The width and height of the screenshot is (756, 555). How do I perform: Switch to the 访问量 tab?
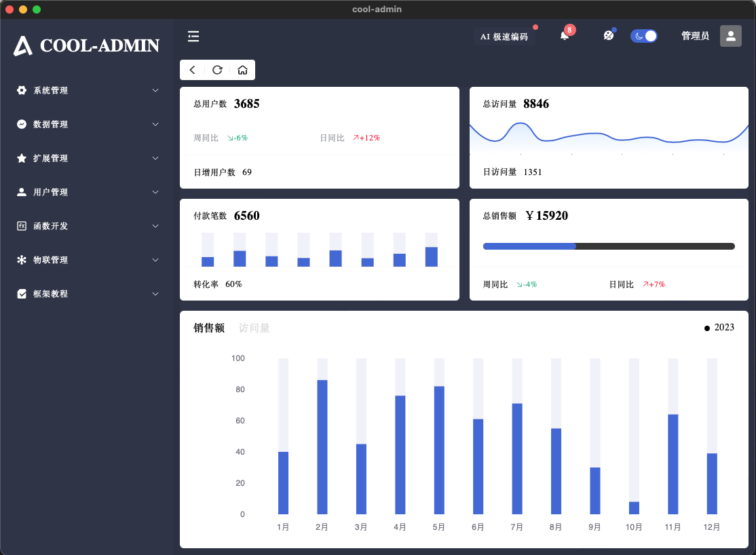pyautogui.click(x=254, y=328)
